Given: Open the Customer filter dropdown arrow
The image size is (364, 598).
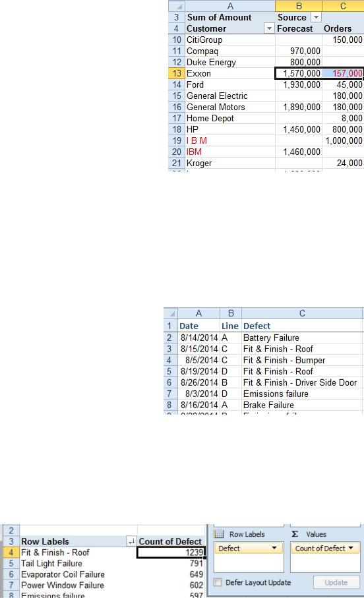Looking at the screenshot, I should (x=269, y=28).
